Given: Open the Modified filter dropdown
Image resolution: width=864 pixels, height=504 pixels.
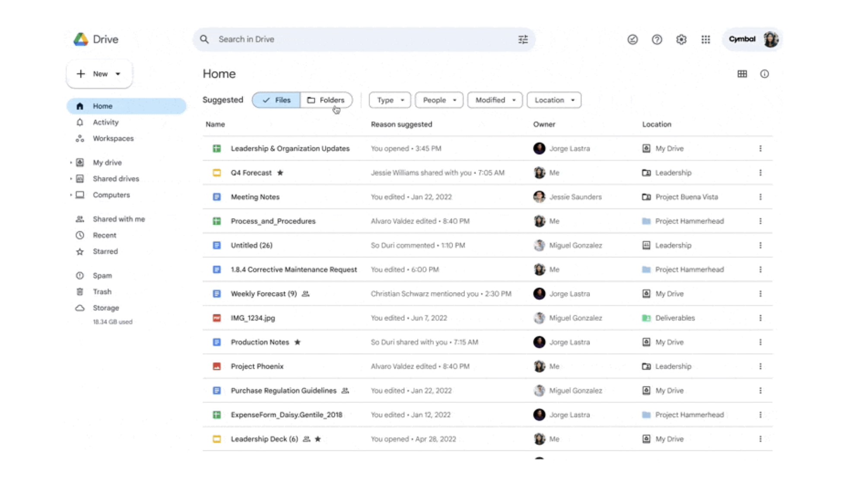Looking at the screenshot, I should [x=494, y=100].
